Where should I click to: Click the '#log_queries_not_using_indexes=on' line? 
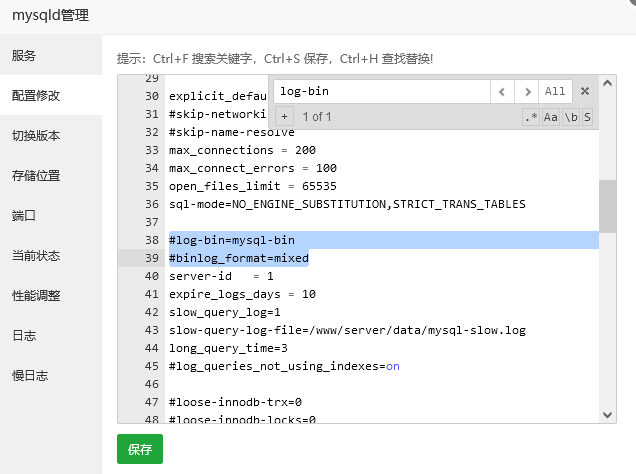(284, 366)
